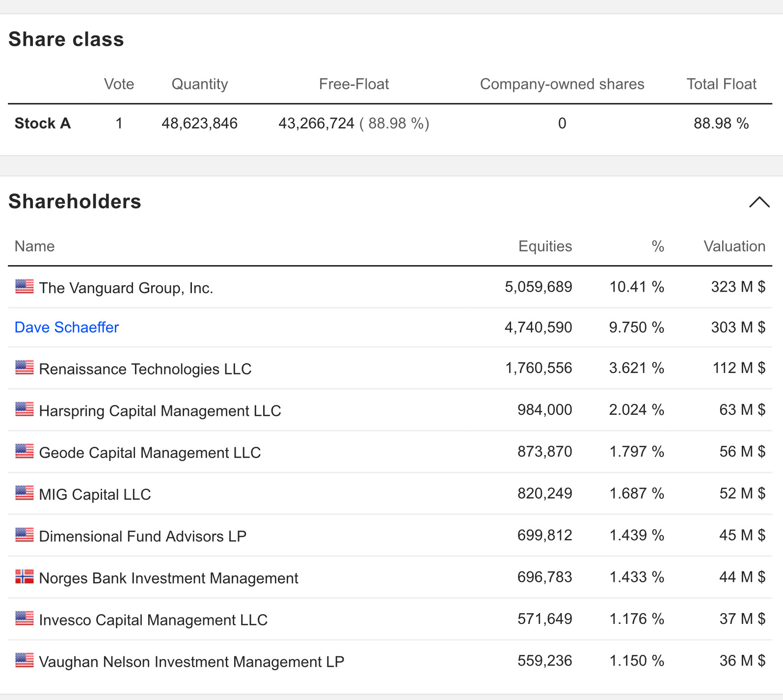This screenshot has width=783, height=700.
Task: Click Norges Bank equities 696,783
Action: [x=545, y=577]
